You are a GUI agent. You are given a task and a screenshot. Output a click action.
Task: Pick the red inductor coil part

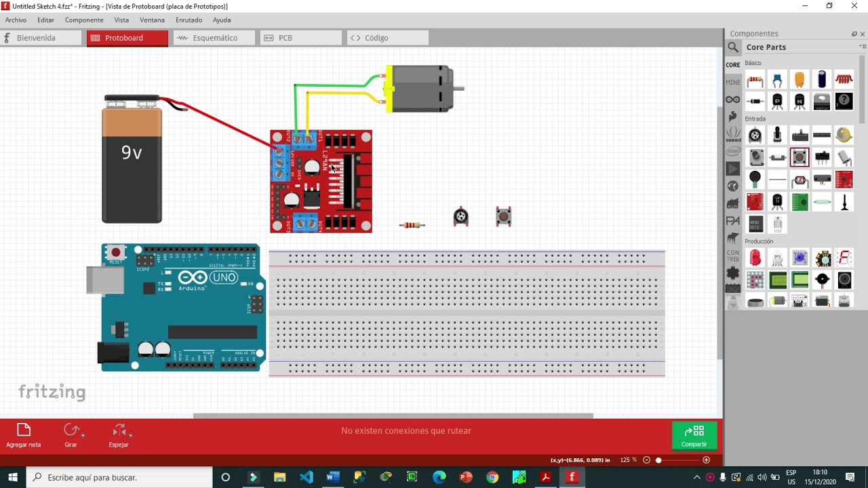coord(844,80)
